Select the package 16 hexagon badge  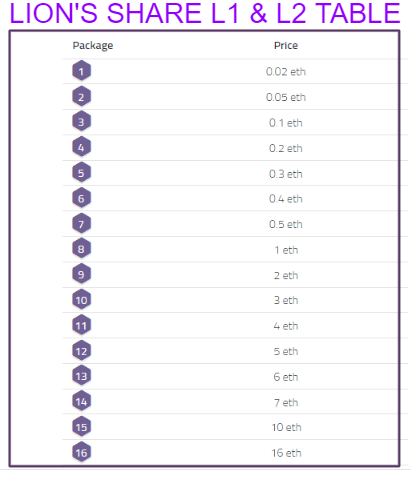81,452
